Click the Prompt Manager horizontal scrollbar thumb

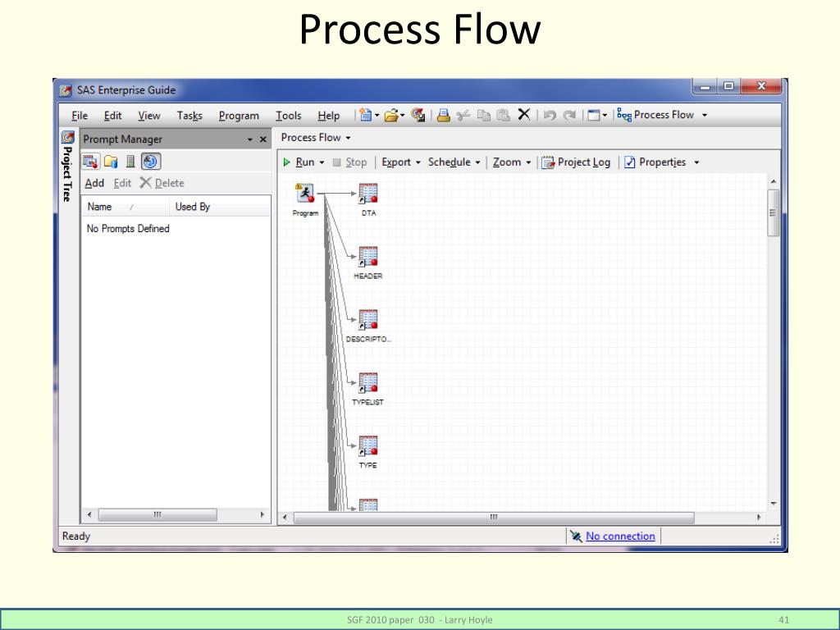pos(157,515)
